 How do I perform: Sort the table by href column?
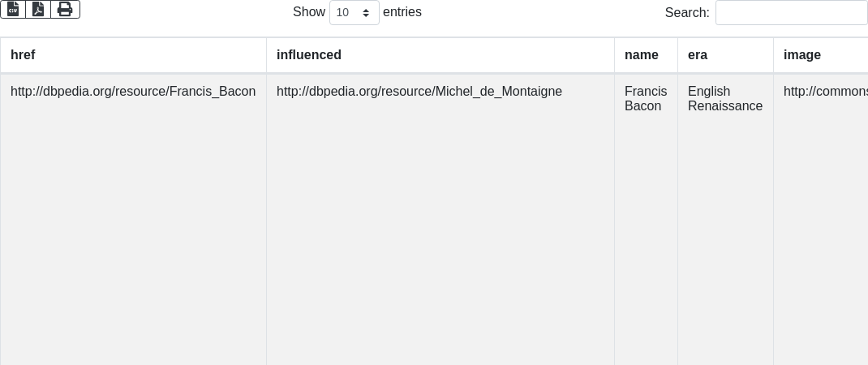23,55
